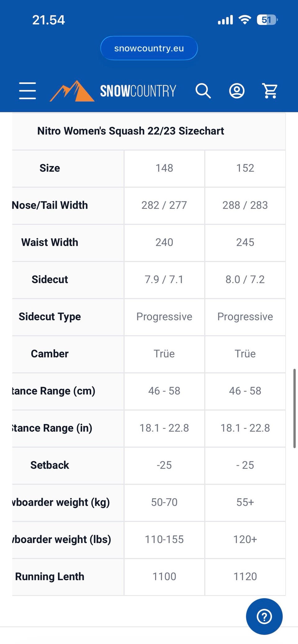Screen dimensions: 298x644
Task: Open the hamburger navigation menu
Action: pyautogui.click(x=28, y=91)
